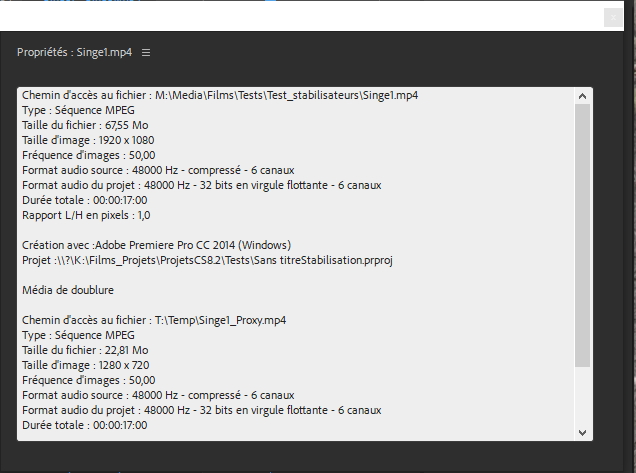The image size is (636, 473).
Task: Click the first Format audio source line
Action: [x=158, y=170]
